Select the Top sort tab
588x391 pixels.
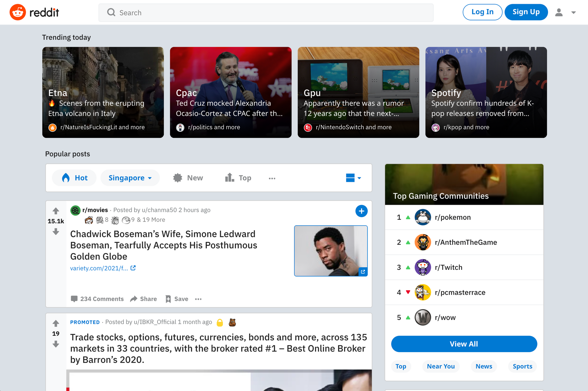point(238,178)
